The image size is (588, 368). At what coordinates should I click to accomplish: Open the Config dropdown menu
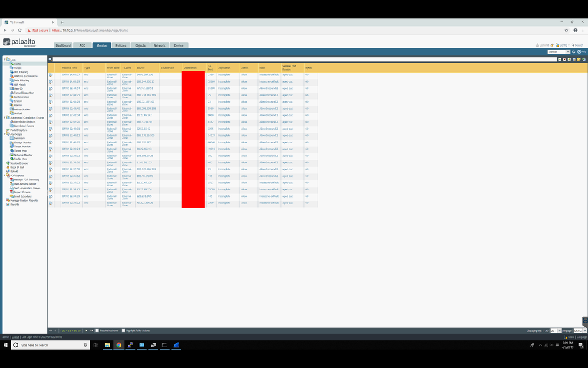pyautogui.click(x=563, y=45)
